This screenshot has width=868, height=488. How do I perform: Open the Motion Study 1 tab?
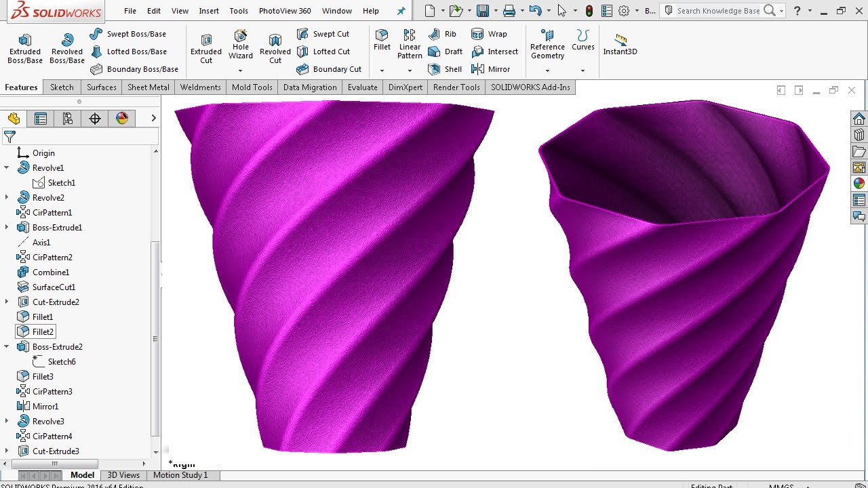tap(180, 475)
